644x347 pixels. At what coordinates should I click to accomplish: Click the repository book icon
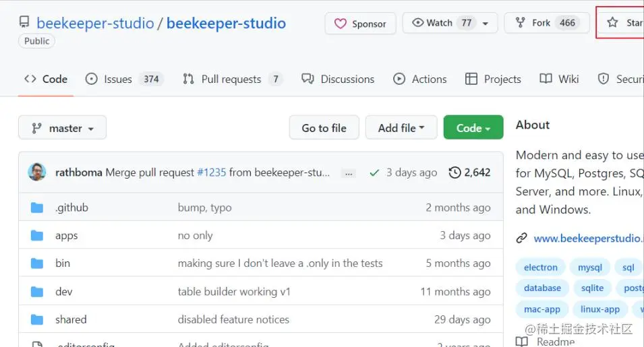(24, 24)
